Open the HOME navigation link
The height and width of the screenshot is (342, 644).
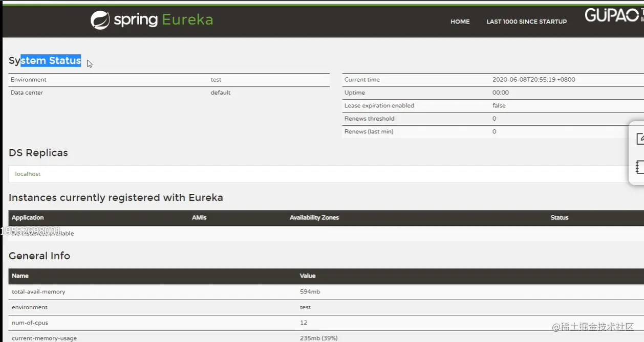tap(460, 21)
